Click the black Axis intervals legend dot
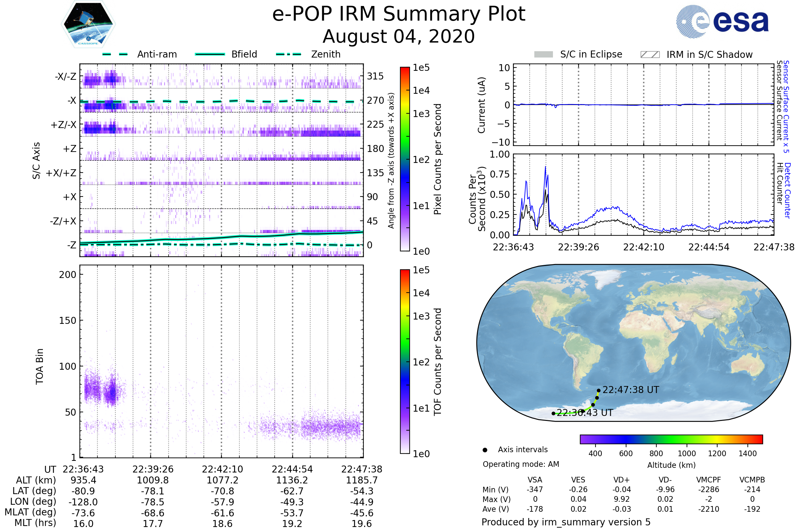798x532 pixels. (x=485, y=450)
